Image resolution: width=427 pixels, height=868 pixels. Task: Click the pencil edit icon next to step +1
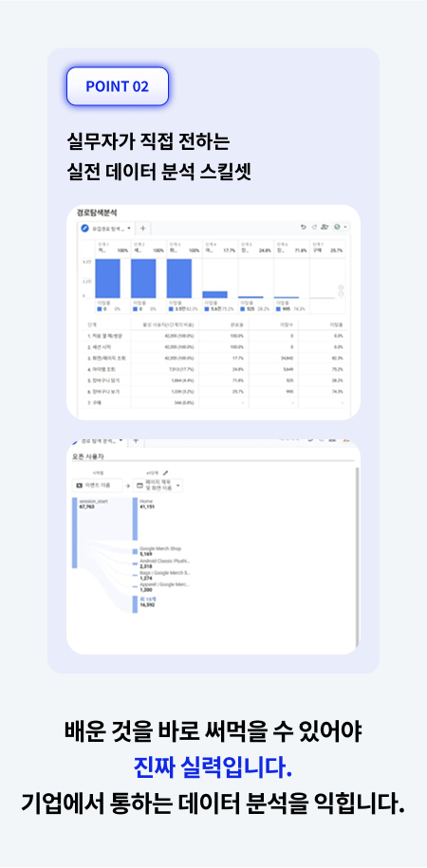(166, 474)
